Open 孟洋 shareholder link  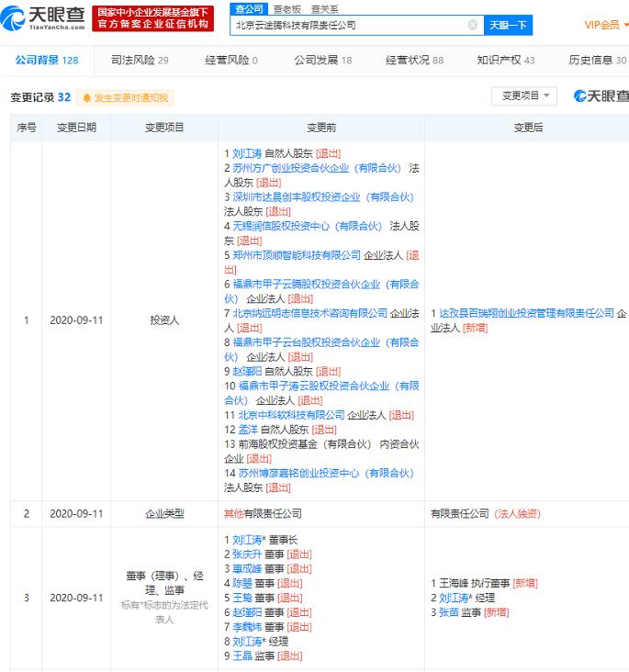(247, 430)
